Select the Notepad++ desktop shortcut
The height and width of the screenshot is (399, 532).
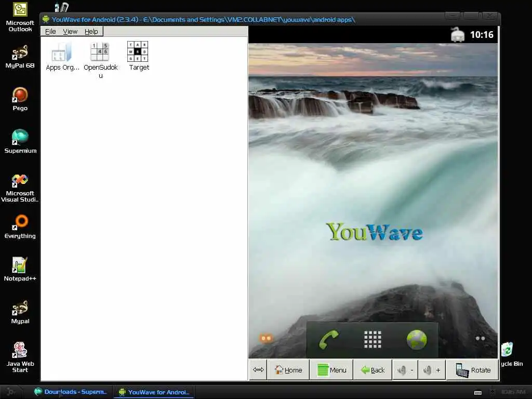[20, 270]
